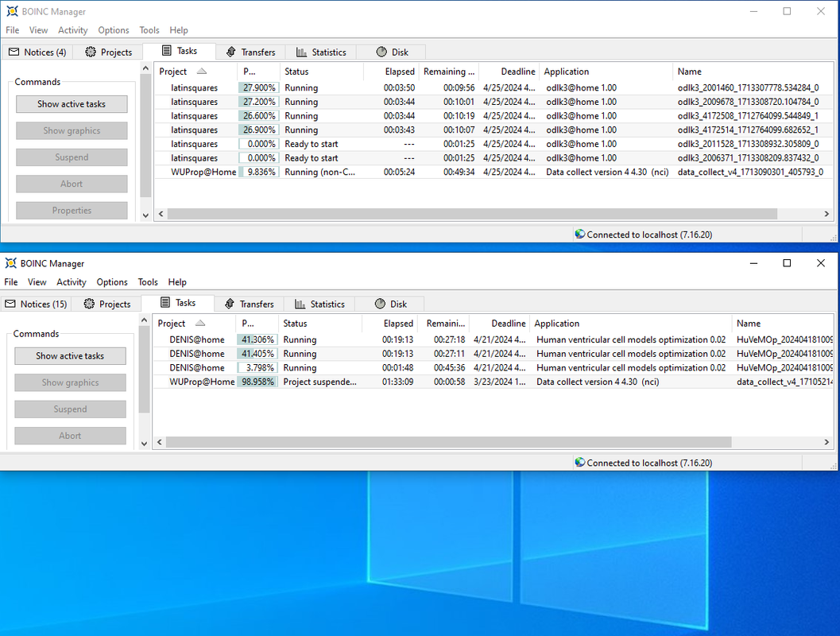
Task: Select WUProp@Home row with Project suspended status
Action: [x=494, y=382]
